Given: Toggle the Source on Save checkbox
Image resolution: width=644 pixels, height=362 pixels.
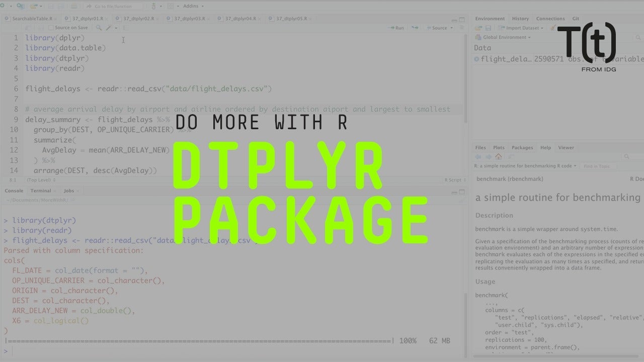Looking at the screenshot, I should pyautogui.click(x=51, y=28).
